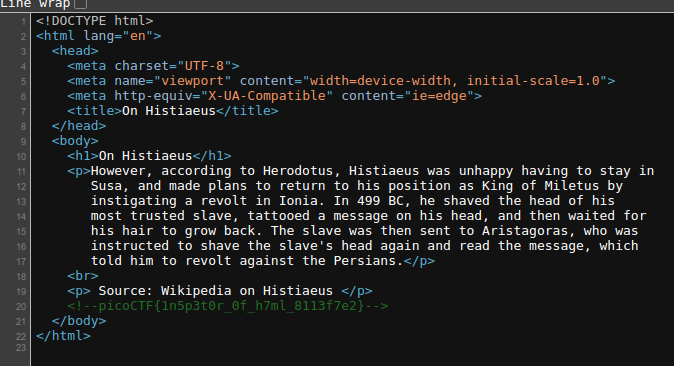
Task: Click the word Miletus on line 12
Action: [x=572, y=187]
